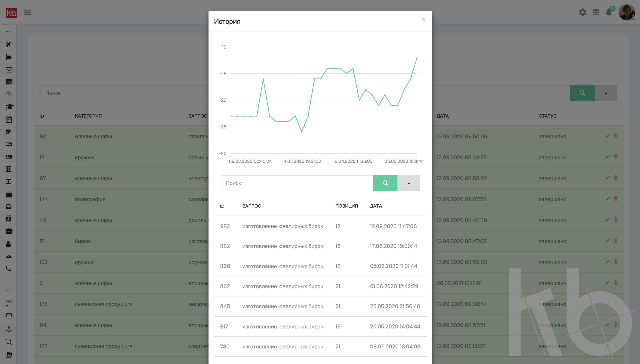Open the mail envelope sidebar icon
The height and width of the screenshot is (364, 640).
tap(9, 70)
